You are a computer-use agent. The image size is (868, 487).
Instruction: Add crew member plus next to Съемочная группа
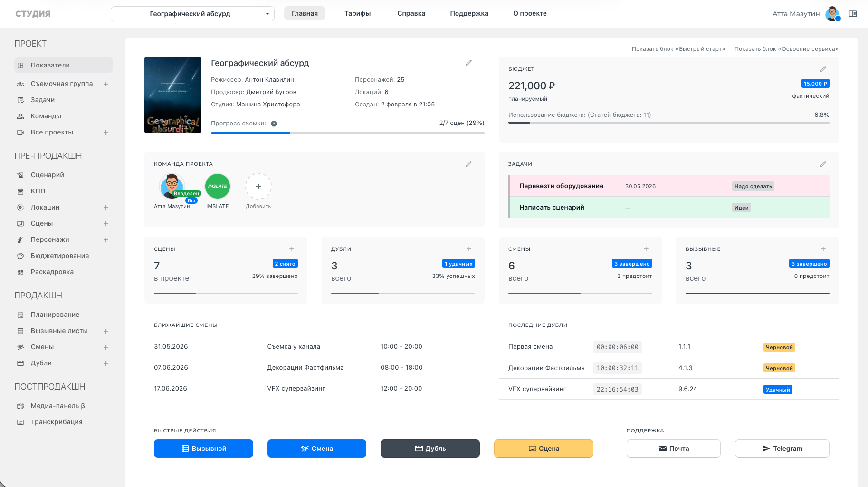[106, 84]
